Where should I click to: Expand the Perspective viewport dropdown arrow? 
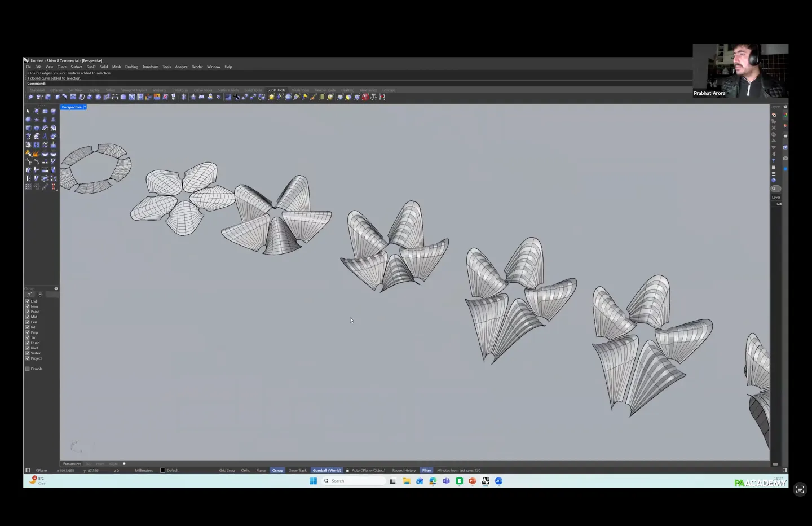pyautogui.click(x=85, y=107)
